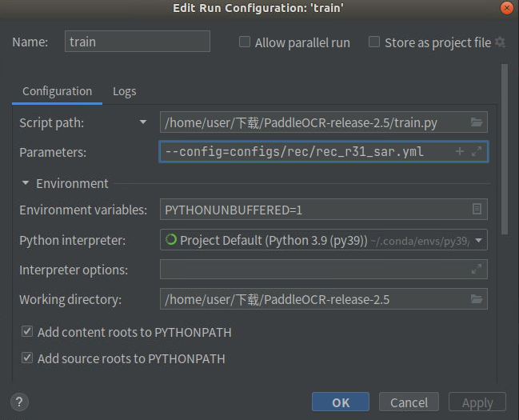Click the Store as project file gear icon
The image size is (519, 420).
pos(501,42)
